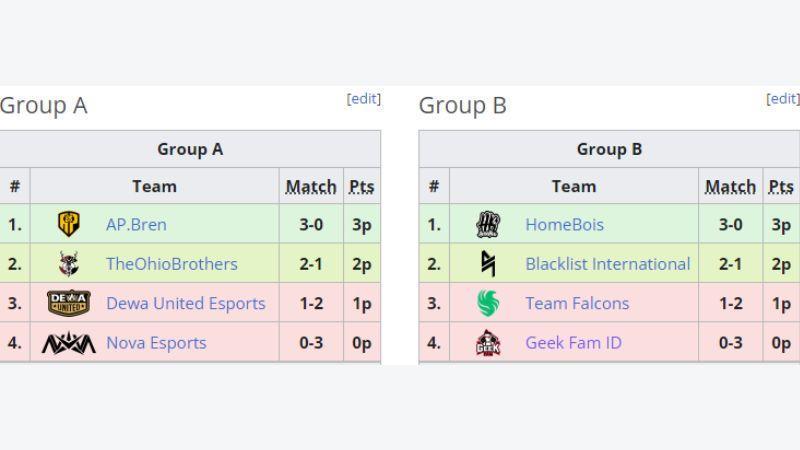This screenshot has width=800, height=450.
Task: Click the Blacklist International logo icon
Action: pyautogui.click(x=488, y=264)
